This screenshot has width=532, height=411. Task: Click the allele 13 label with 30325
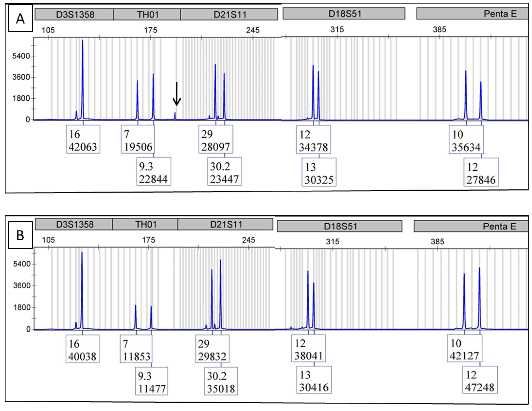click(x=319, y=172)
